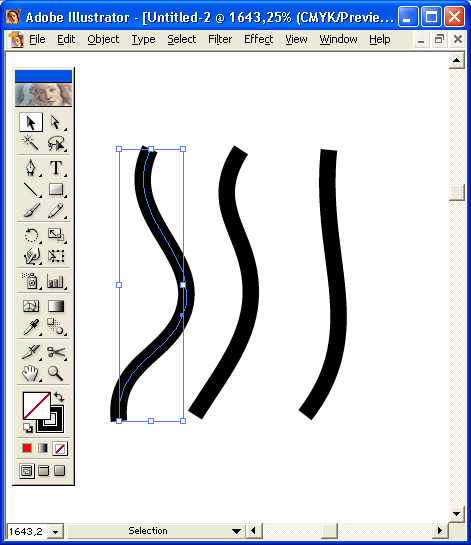Select the Rotate tool
This screenshot has height=545, width=471.
tap(31, 235)
